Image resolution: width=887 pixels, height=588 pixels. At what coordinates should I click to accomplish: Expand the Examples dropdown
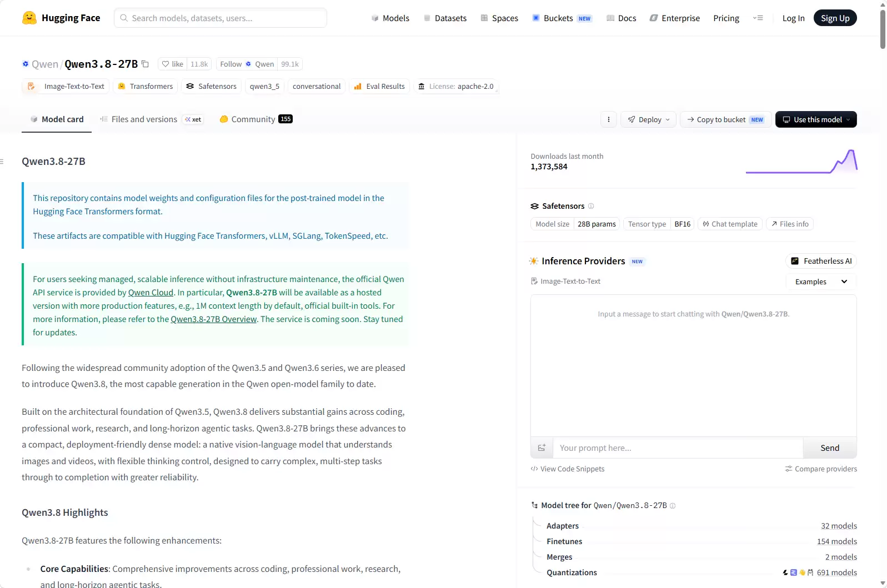821,282
